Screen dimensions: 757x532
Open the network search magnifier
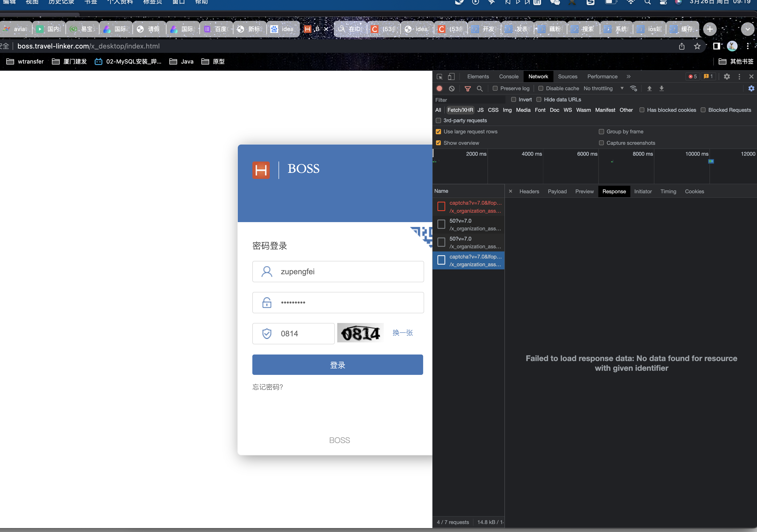480,88
